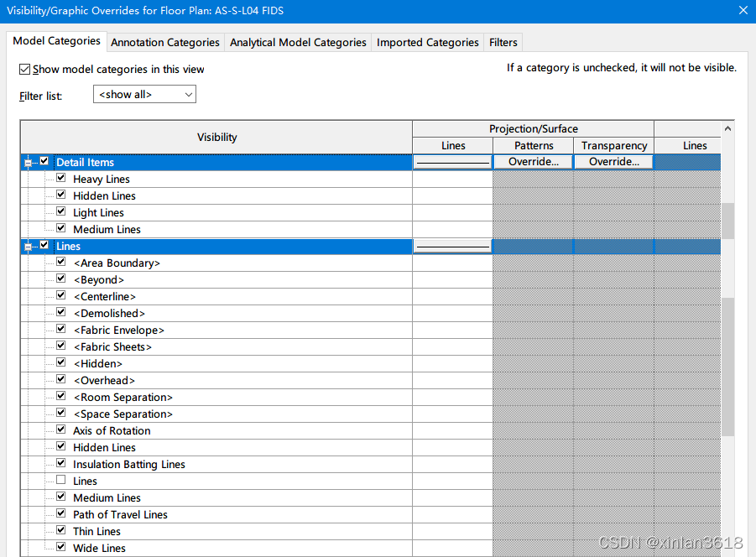Toggle Insulation Batting Lines checkbox
This screenshot has height=557, width=756.
click(x=60, y=463)
